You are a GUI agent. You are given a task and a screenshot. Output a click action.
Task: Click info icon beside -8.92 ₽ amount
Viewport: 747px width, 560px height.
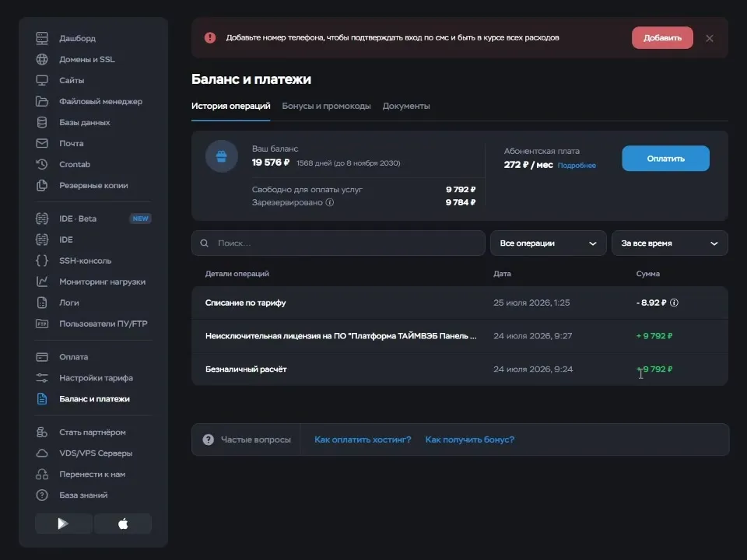674,303
